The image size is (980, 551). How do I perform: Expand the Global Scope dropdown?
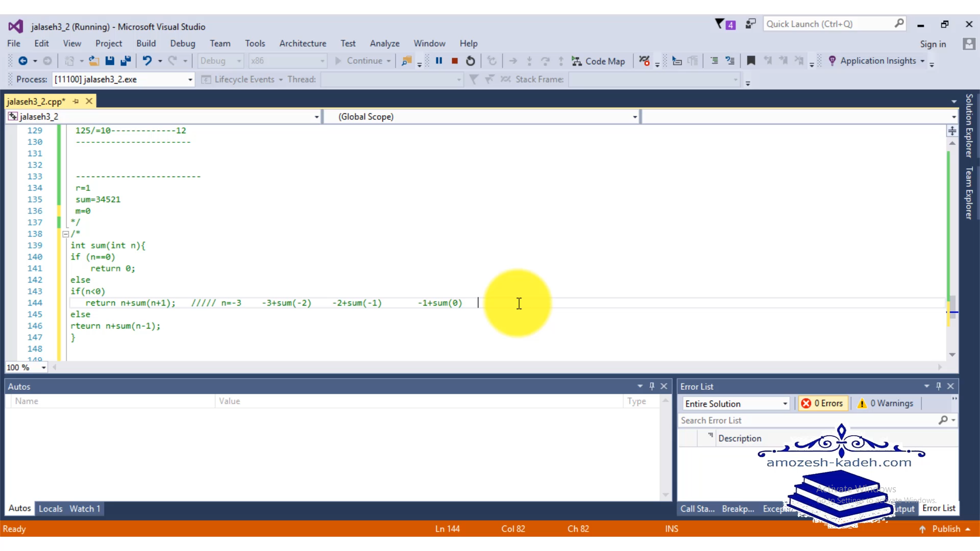635,117
